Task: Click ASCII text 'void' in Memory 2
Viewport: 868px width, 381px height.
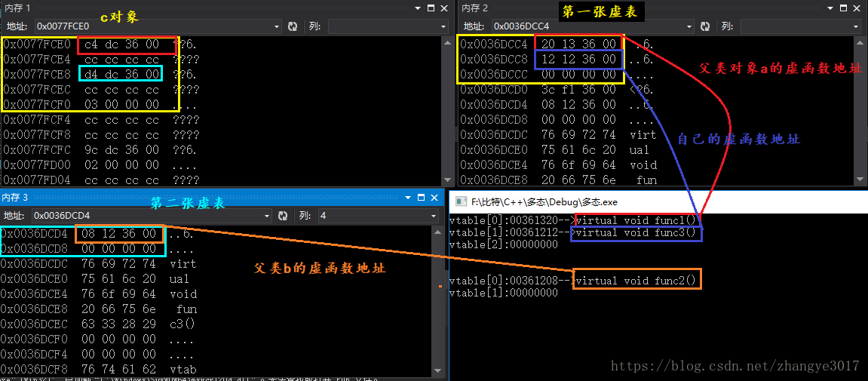Action: (x=643, y=164)
